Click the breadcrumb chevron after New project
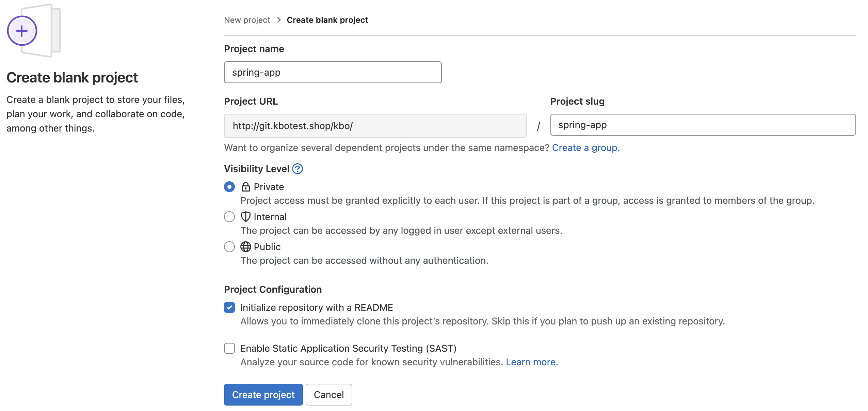This screenshot has height=411, width=868. [279, 20]
